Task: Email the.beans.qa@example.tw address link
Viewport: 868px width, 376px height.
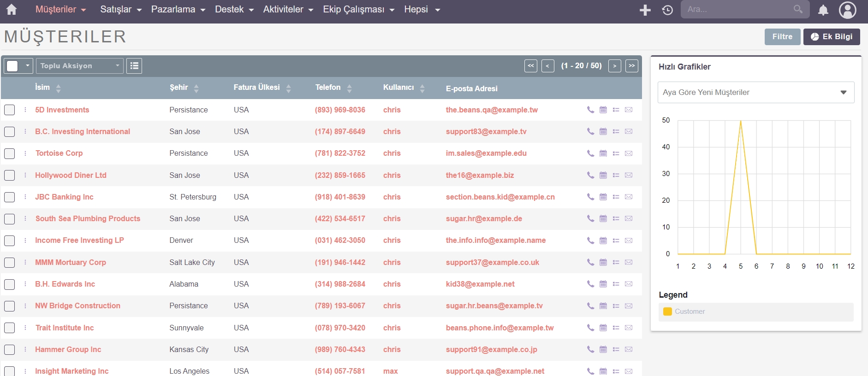Action: (x=492, y=110)
